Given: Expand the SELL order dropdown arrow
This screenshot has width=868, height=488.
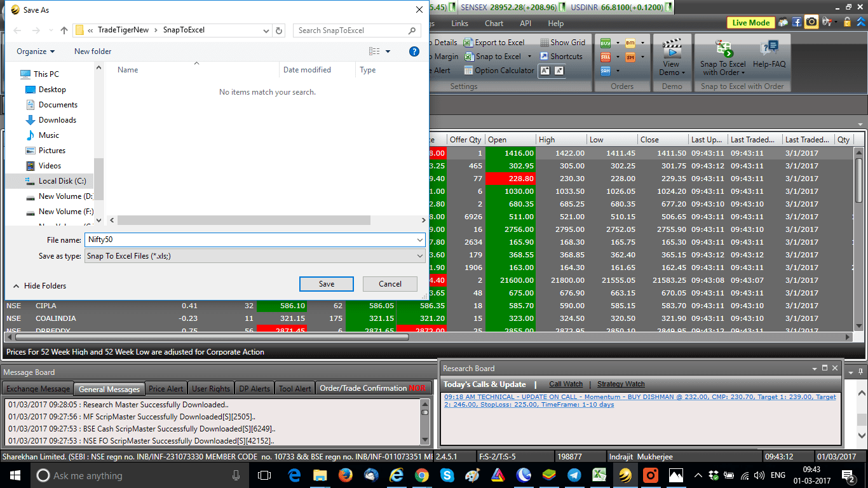Looking at the screenshot, I should [x=617, y=57].
